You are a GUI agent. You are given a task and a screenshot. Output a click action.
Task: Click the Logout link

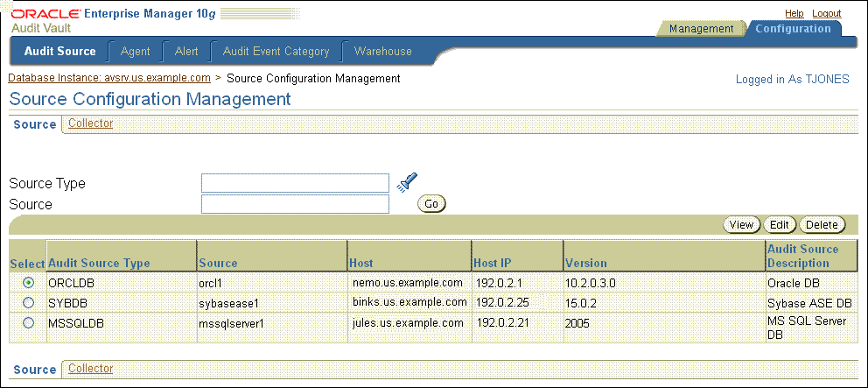pyautogui.click(x=827, y=13)
